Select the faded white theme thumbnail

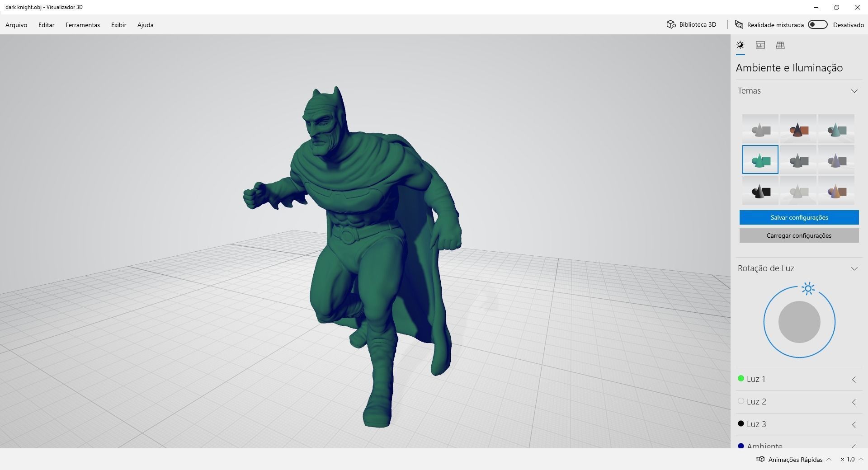[798, 190]
